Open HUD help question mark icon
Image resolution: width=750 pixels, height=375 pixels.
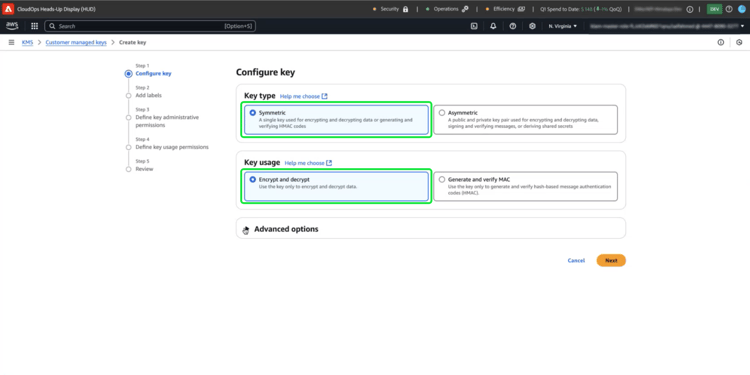729,9
